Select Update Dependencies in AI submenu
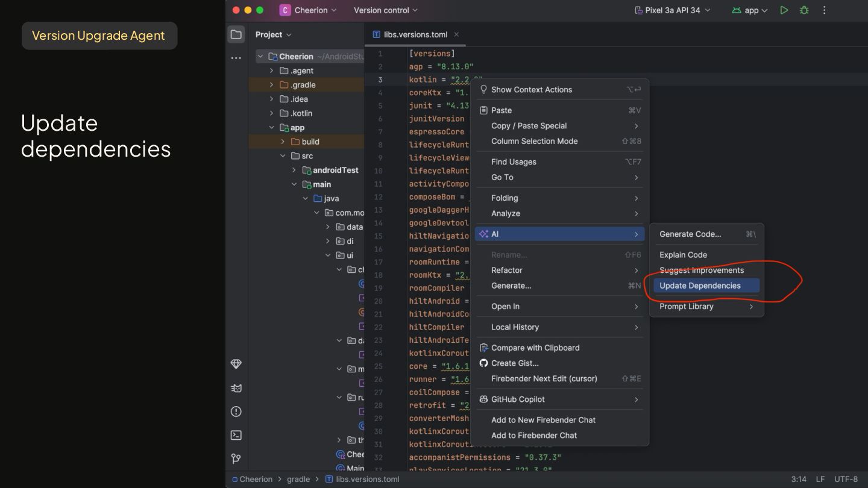Viewport: 868px width, 488px height. click(700, 286)
